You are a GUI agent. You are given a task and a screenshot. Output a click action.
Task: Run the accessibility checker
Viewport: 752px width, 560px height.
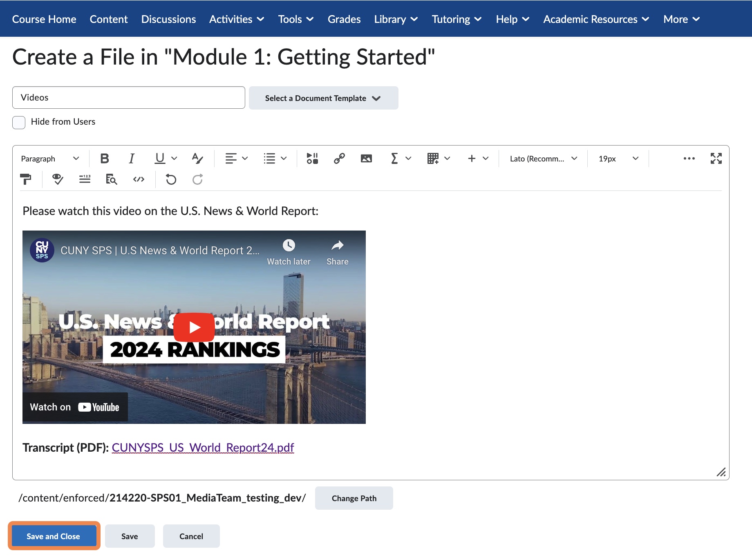click(57, 179)
